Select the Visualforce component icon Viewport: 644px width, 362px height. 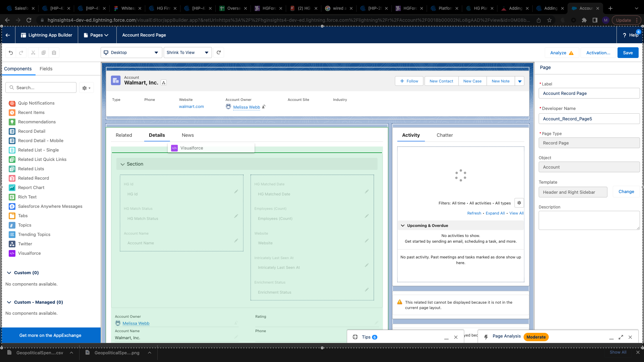point(12,253)
